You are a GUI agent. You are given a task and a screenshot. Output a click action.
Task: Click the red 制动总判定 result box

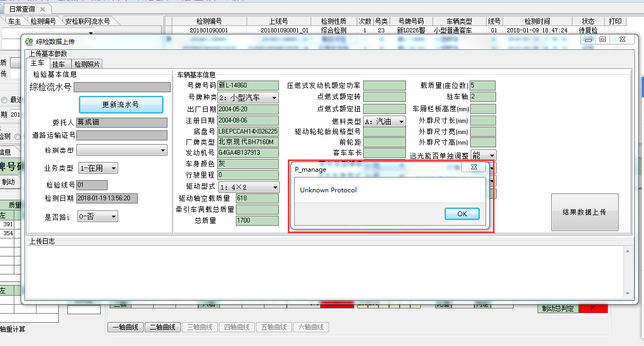pos(593,308)
